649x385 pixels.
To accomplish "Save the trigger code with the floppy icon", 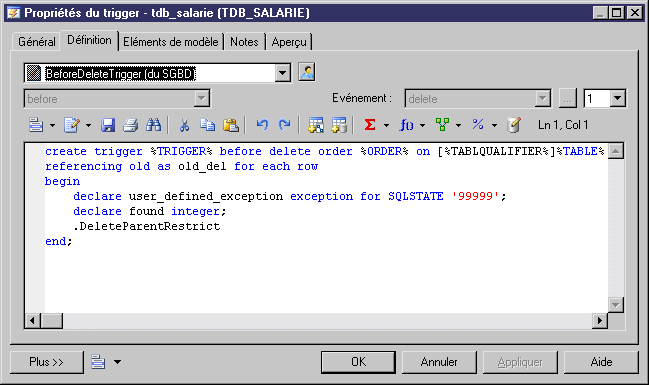I will (108, 125).
